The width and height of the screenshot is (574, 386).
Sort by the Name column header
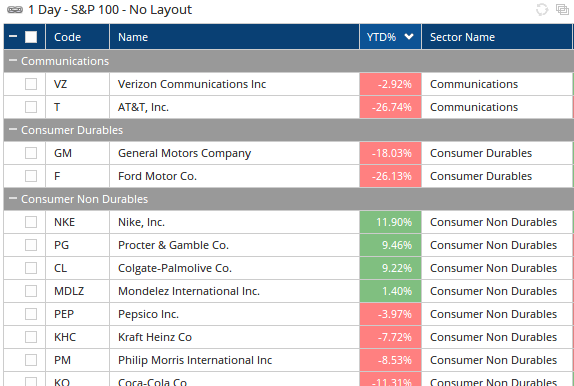coord(234,37)
